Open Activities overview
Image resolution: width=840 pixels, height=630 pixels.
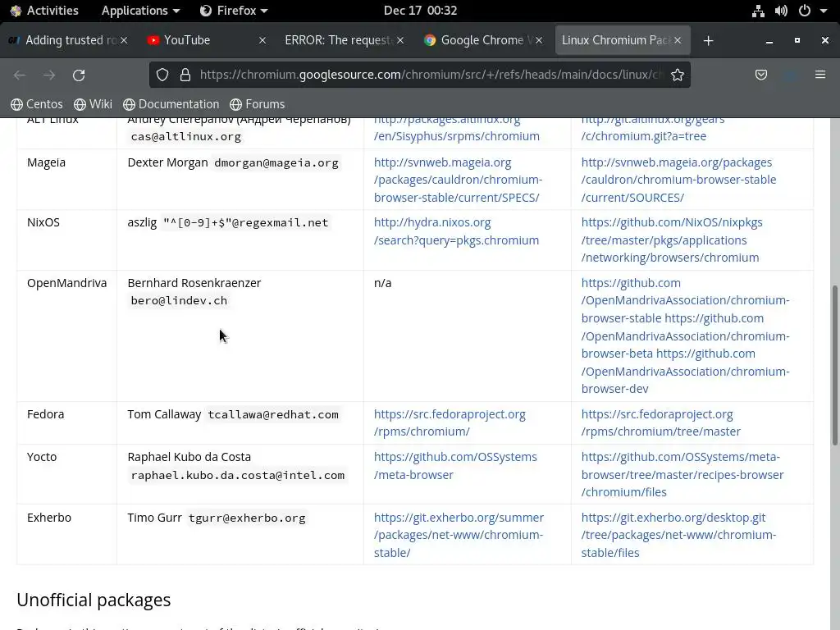[44, 11]
